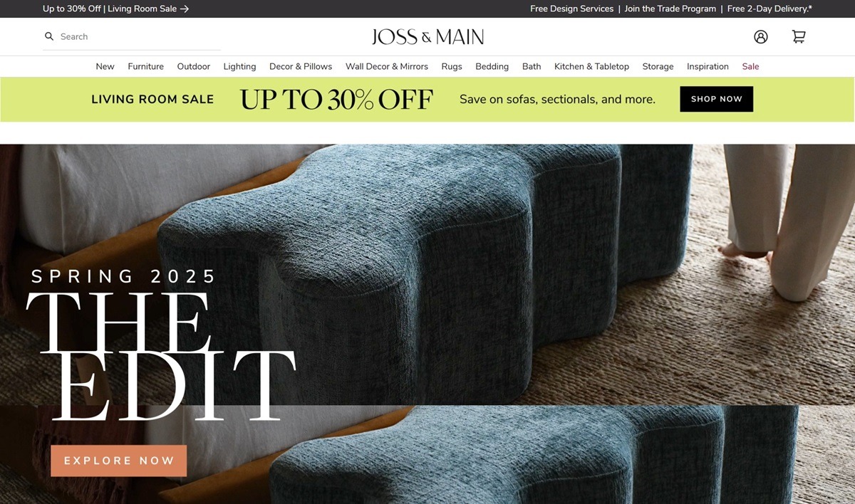Open the Free Design Services link
Viewport: 855px width, 504px height.
click(x=571, y=9)
